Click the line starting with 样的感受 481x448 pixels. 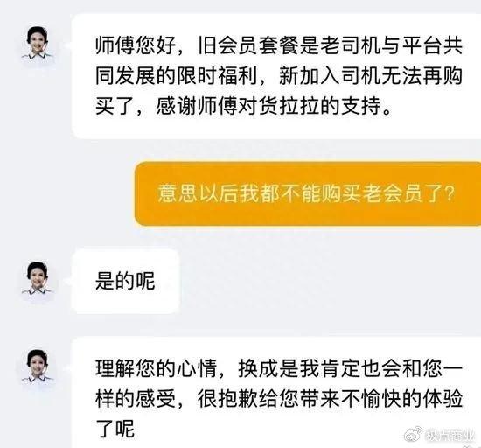[x=279, y=399]
